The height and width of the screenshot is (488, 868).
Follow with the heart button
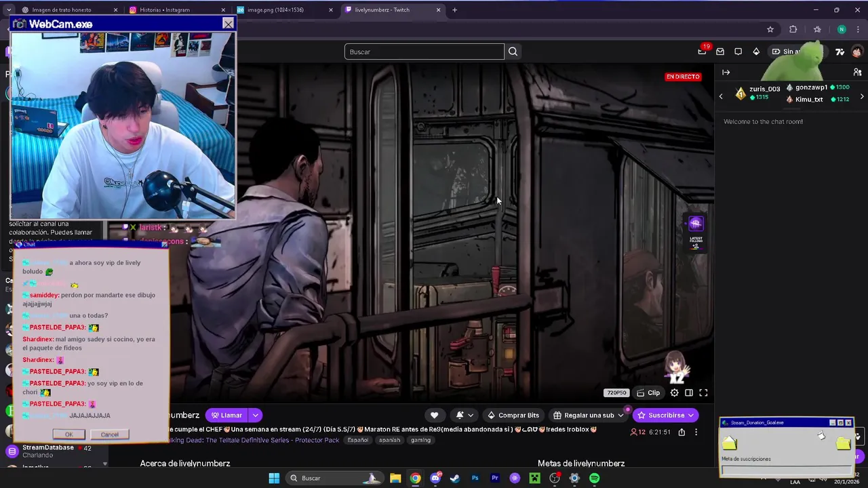(x=434, y=415)
